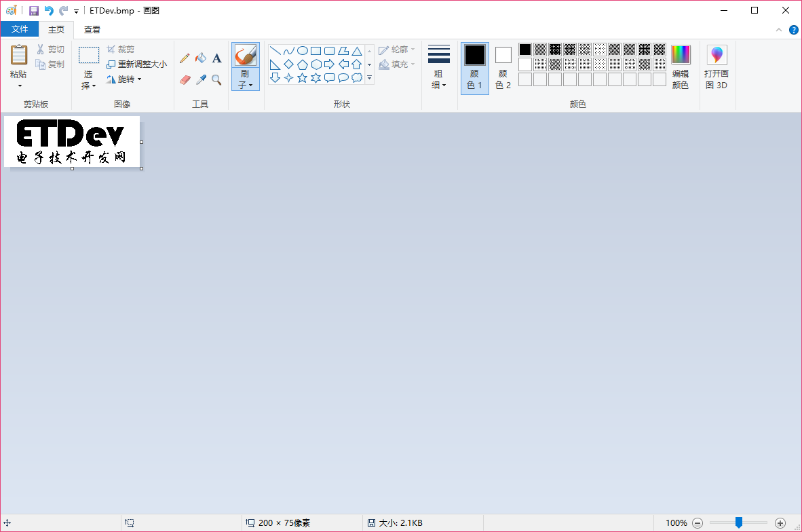802x532 pixels.
Task: Select the Pencil tool
Action: [x=185, y=58]
